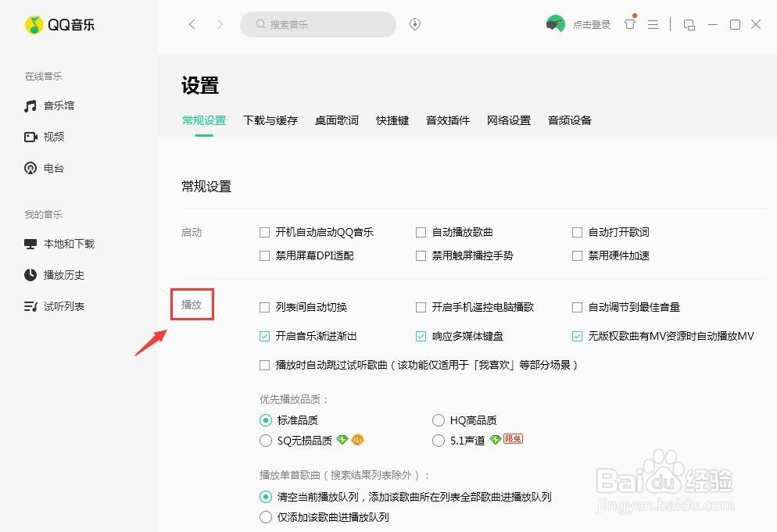
Task: Click the 播放 section label
Action: [x=192, y=305]
